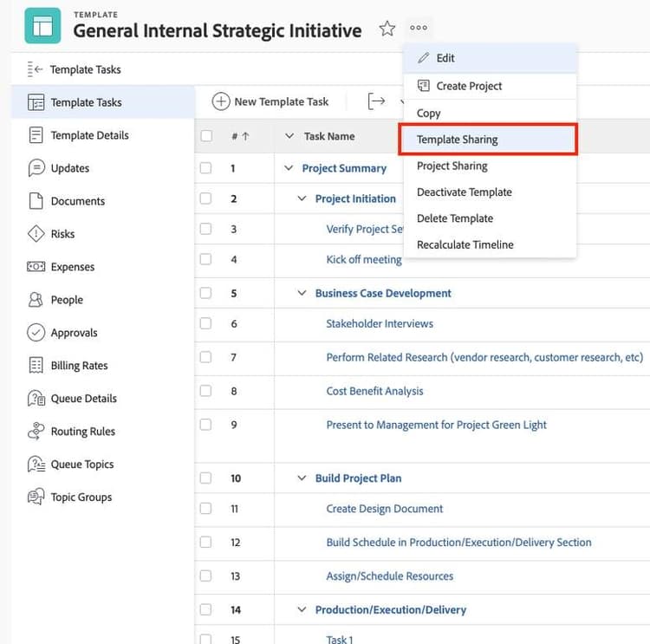Click the star favorite icon
Image resolution: width=650 pixels, height=644 pixels.
(x=387, y=29)
